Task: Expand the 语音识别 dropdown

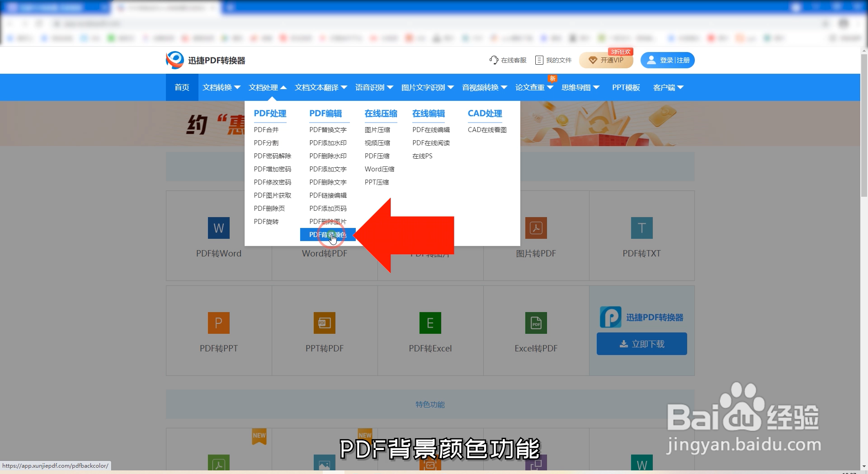Action: coord(374,87)
